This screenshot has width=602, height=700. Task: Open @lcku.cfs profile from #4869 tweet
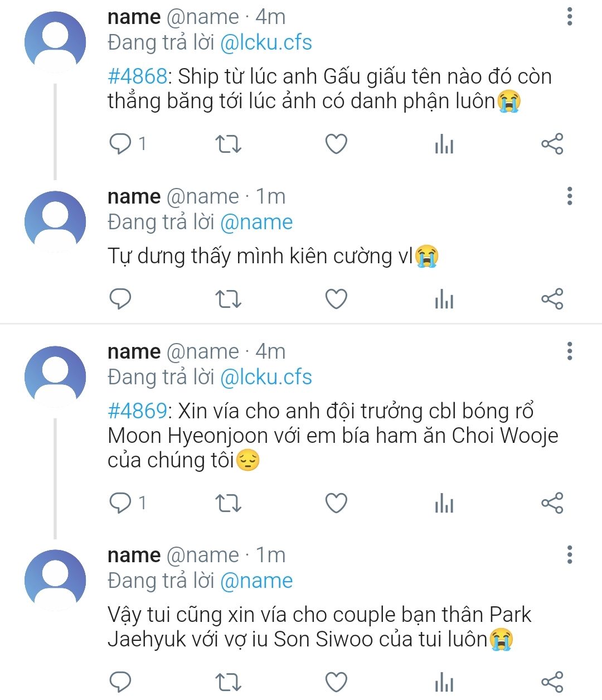(x=266, y=377)
